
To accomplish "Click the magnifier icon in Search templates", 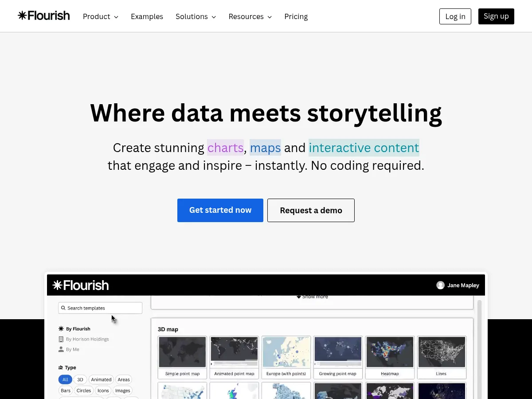I will pyautogui.click(x=63, y=308).
